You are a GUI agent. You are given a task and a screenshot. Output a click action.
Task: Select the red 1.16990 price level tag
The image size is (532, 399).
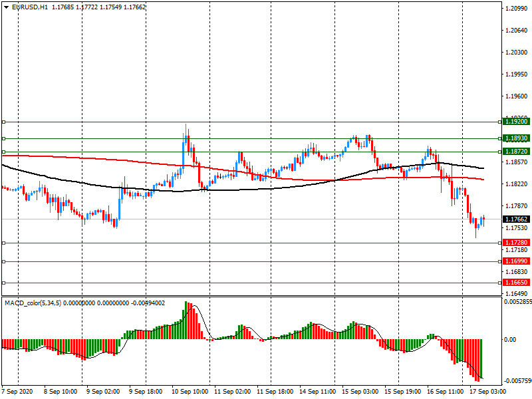tap(515, 261)
